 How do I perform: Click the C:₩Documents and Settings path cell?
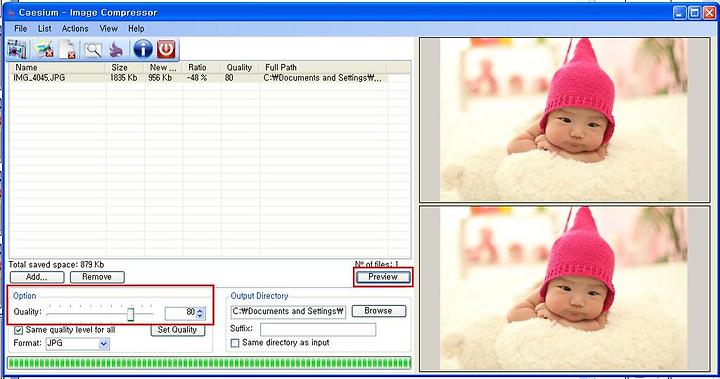322,78
